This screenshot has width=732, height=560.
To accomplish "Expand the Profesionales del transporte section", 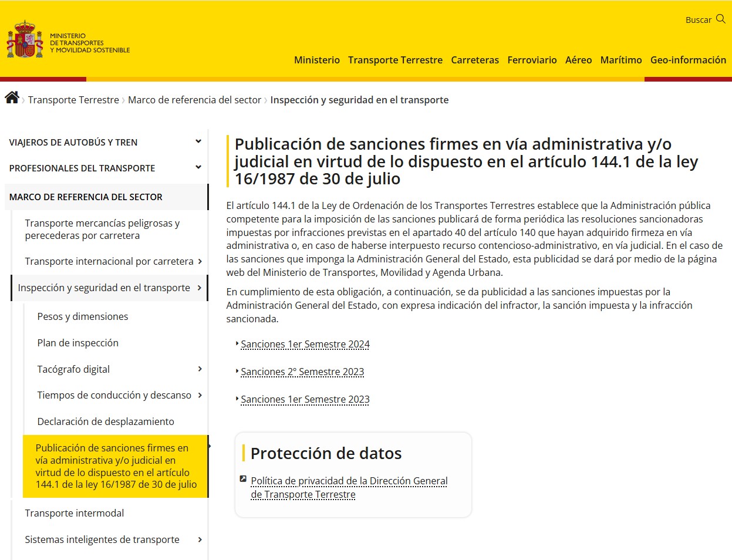I will click(198, 167).
